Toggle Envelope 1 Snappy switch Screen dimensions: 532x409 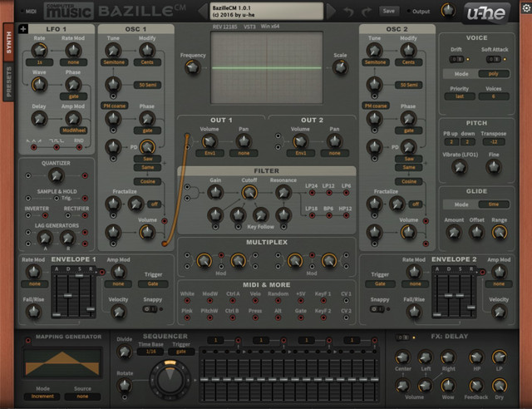pos(150,309)
